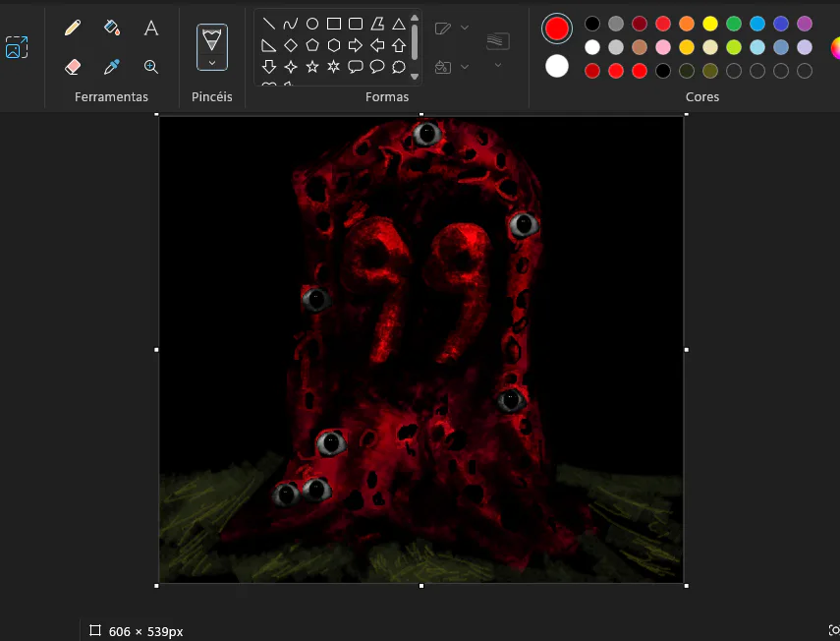The width and height of the screenshot is (840, 641).
Task: Select the Eraser tool
Action: (x=73, y=67)
